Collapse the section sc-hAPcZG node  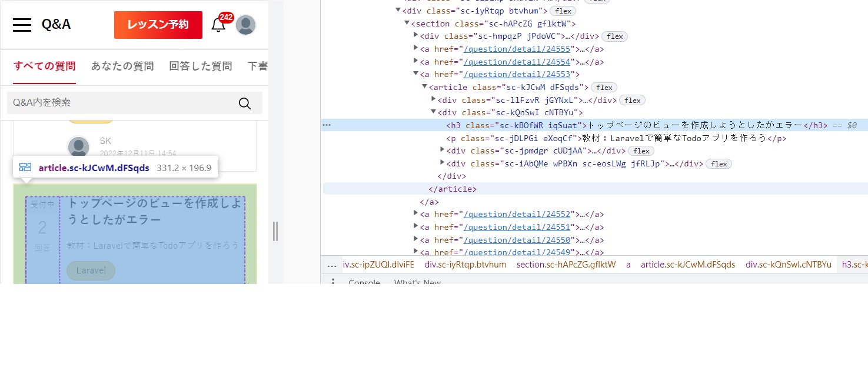[407, 24]
